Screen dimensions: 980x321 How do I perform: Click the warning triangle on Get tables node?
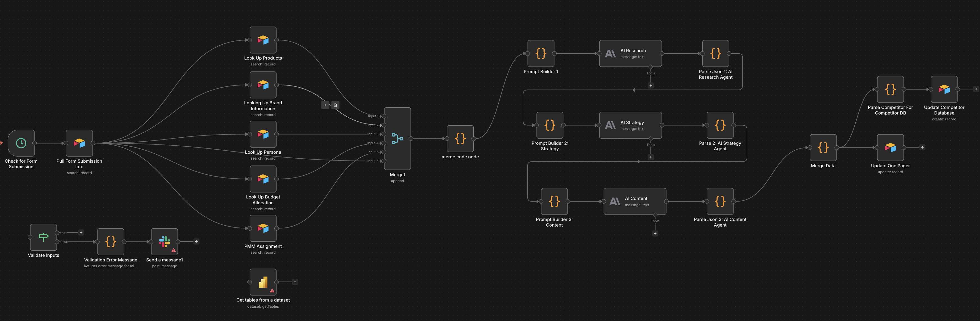[x=272, y=290]
